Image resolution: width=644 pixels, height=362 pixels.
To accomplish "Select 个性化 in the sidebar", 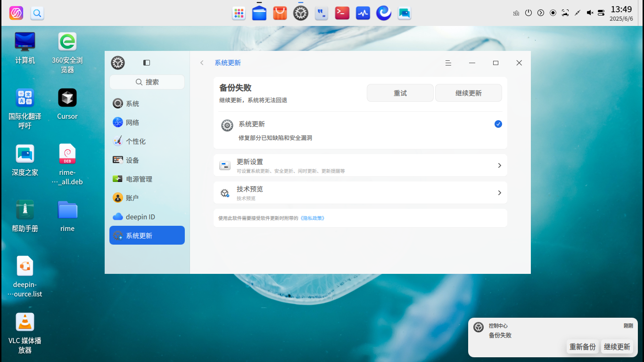I will click(147, 141).
